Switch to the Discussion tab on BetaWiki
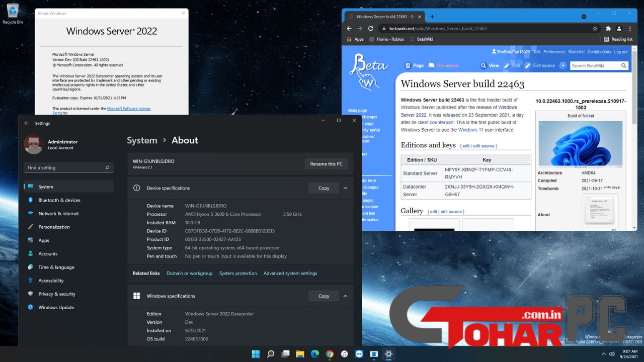This screenshot has height=362, width=644. (x=443, y=65)
